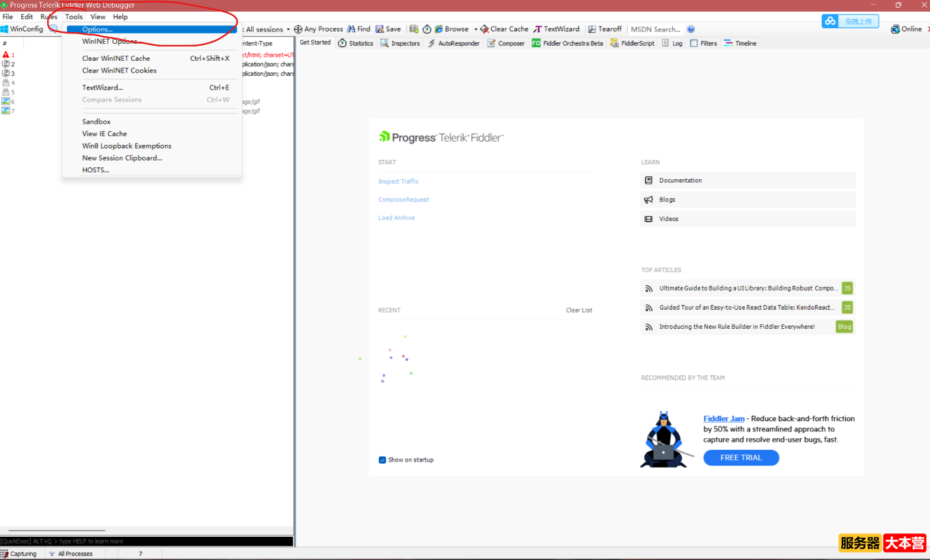Switch to the AutoResponder tab
Image resolution: width=930 pixels, height=560 pixels.
(453, 43)
